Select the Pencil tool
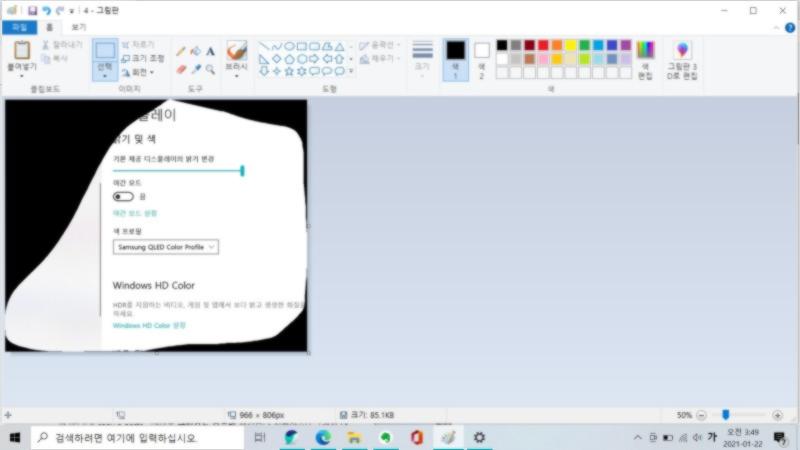 point(181,52)
